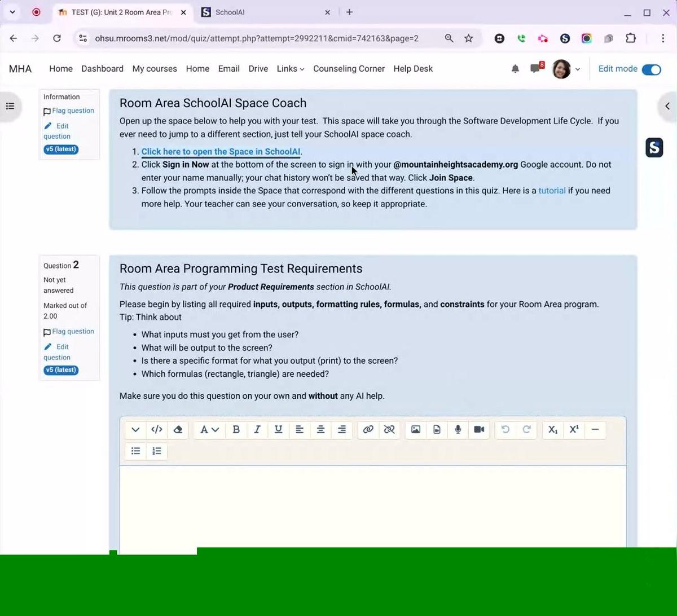Apply italic formatting in the editor
This screenshot has width=677, height=616.
(257, 430)
